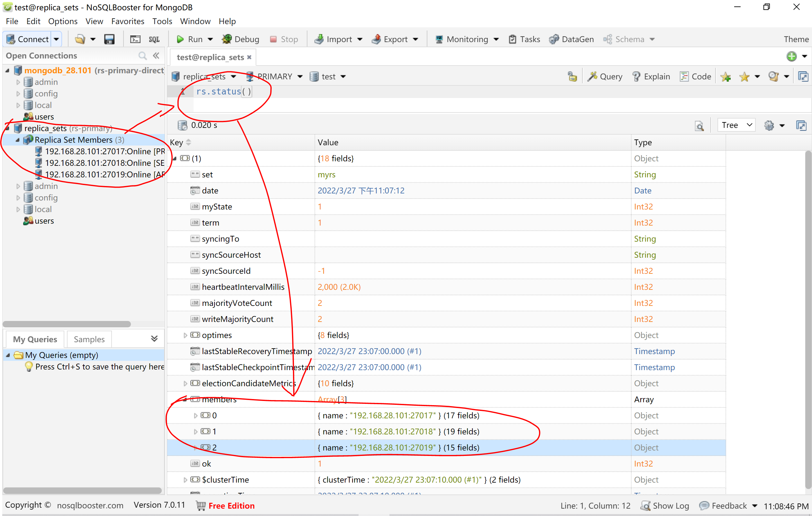The width and height of the screenshot is (812, 516).
Task: Click the Stop button
Action: (284, 39)
